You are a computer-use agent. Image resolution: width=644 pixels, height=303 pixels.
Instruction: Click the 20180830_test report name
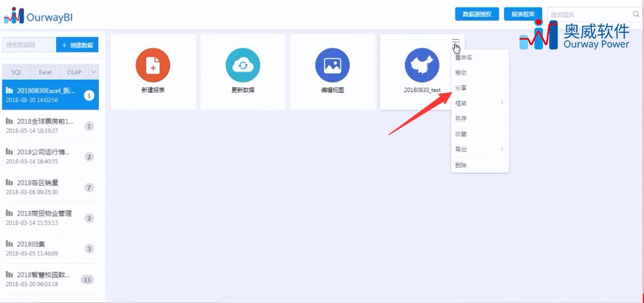(x=422, y=90)
